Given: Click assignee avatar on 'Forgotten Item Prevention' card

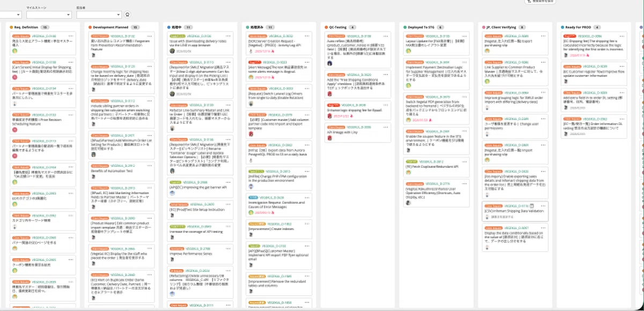Looking at the screenshot, I should pos(94,55).
